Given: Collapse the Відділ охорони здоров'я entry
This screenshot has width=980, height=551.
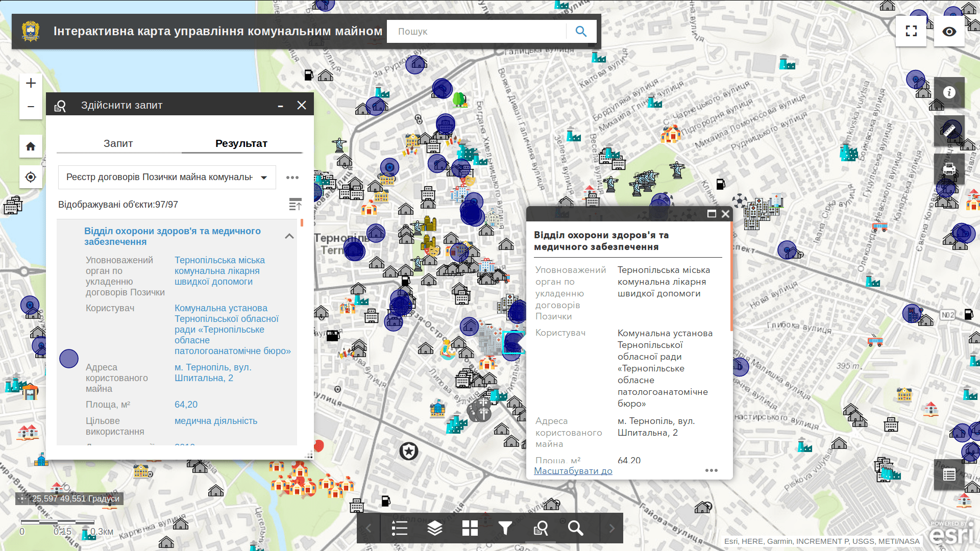Looking at the screenshot, I should click(x=289, y=236).
